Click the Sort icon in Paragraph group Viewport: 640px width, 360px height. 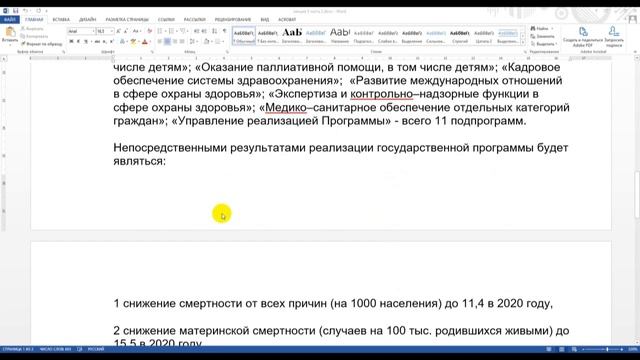[215, 31]
